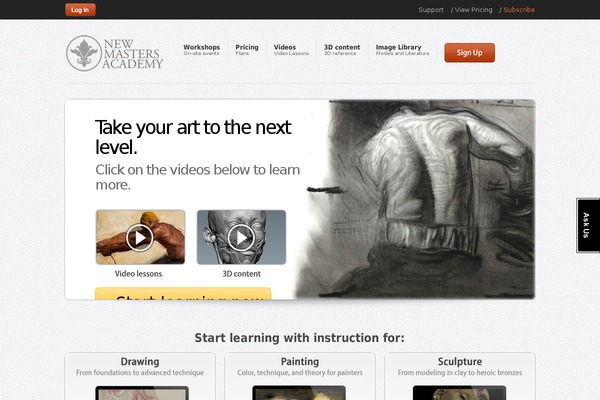Open the Pricing plans menu item
This screenshot has width=600, height=400.
247,50
